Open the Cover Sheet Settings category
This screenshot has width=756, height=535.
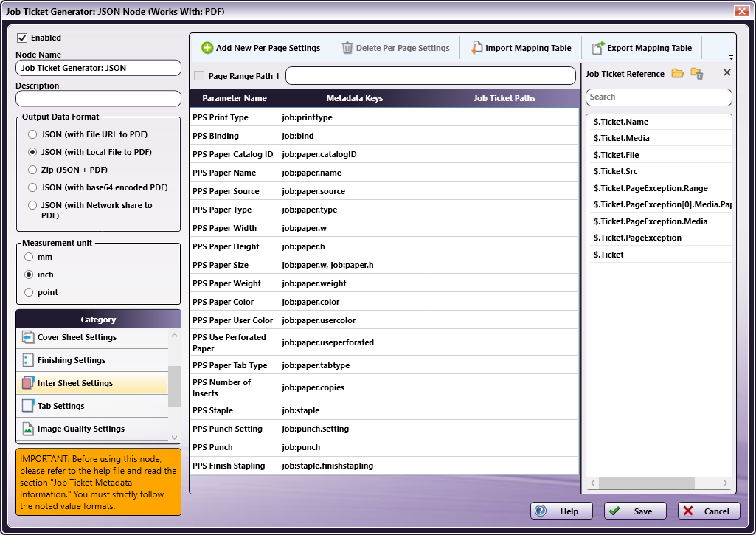77,337
